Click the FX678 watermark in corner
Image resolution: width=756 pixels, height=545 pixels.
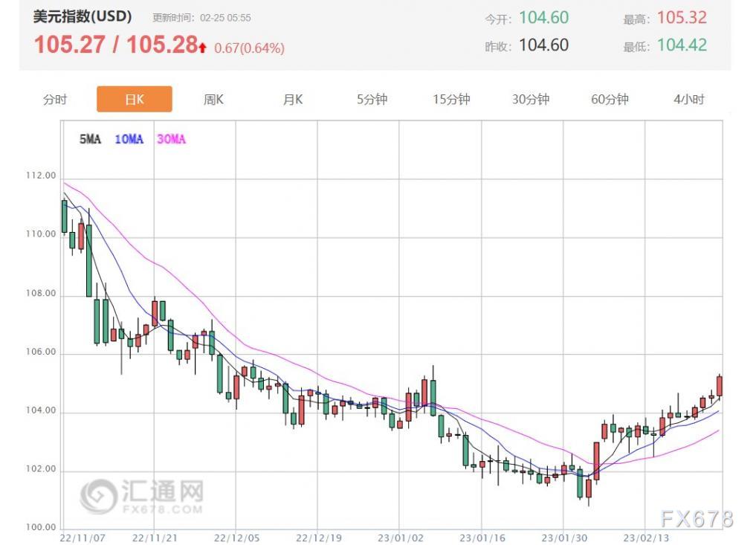[x=697, y=517]
